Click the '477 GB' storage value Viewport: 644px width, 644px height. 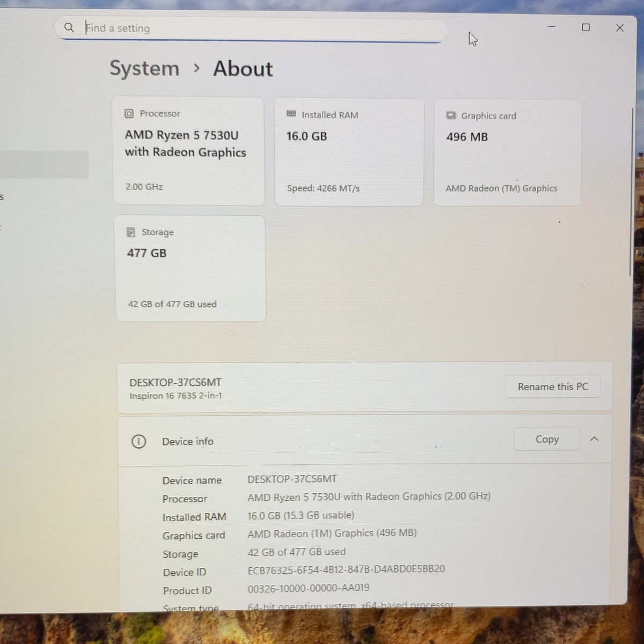click(x=147, y=253)
